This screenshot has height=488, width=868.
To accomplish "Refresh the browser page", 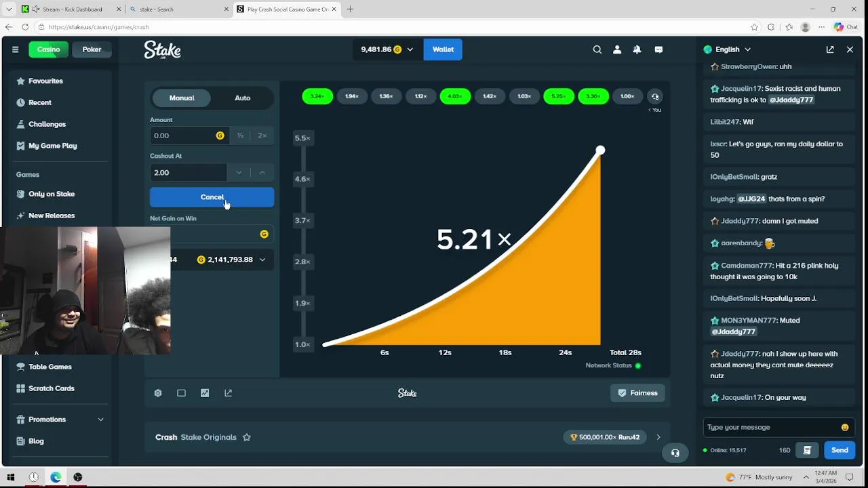I will click(25, 27).
